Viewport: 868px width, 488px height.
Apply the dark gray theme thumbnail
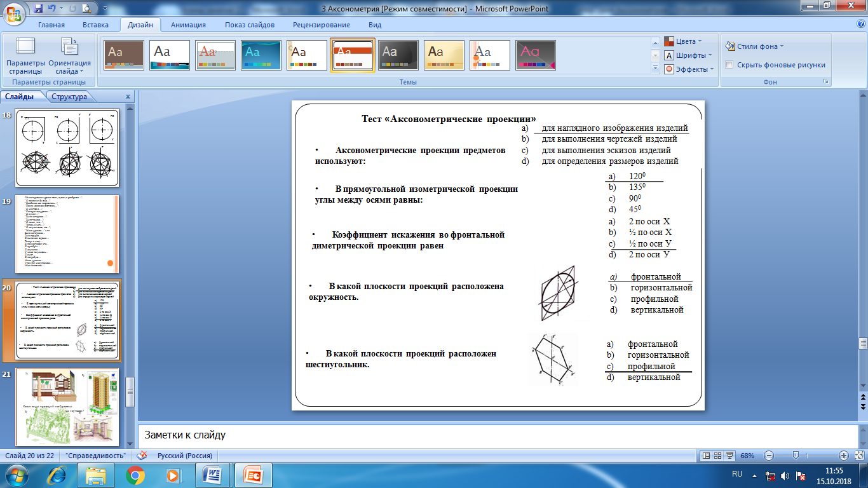point(398,55)
